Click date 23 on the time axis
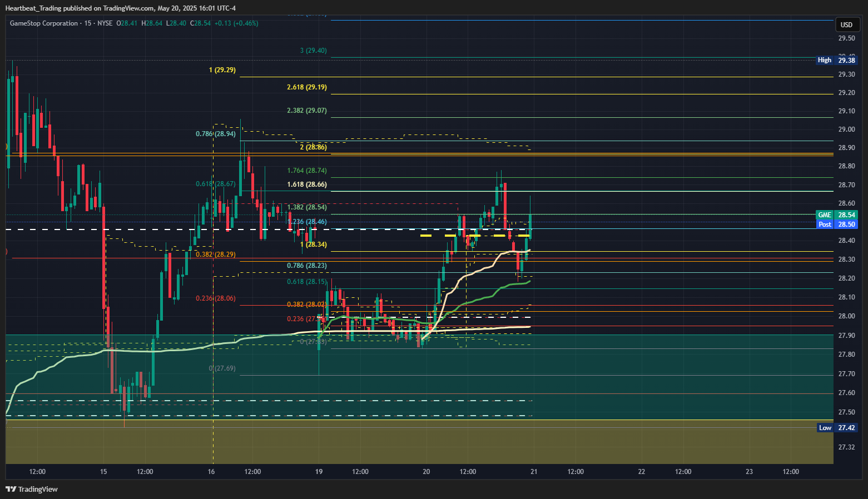 tap(750, 472)
